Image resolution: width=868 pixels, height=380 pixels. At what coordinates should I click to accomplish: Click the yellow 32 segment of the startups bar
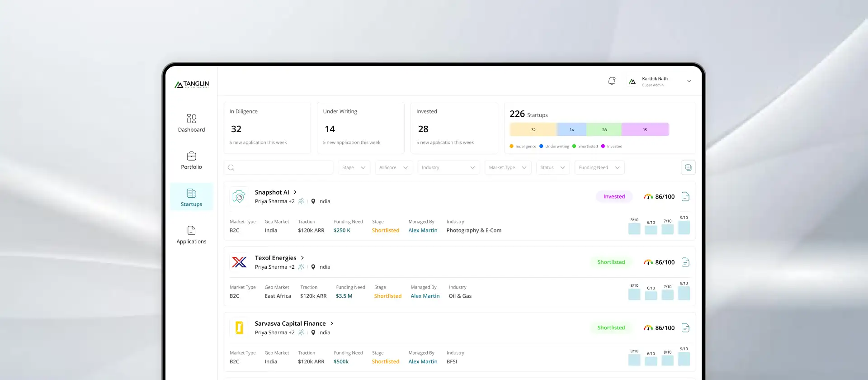point(533,130)
